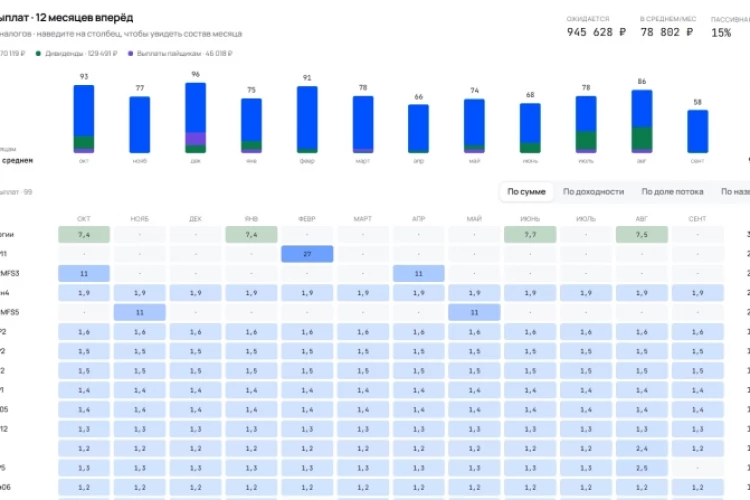750x500 pixels.
Task: Select the January bar labeled 75
Action: coord(251,126)
